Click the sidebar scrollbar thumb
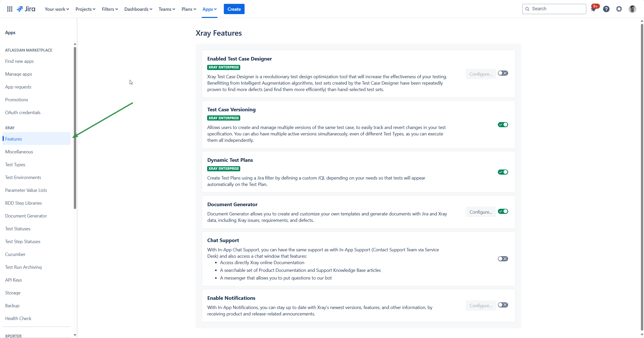644x338 pixels. point(75,128)
